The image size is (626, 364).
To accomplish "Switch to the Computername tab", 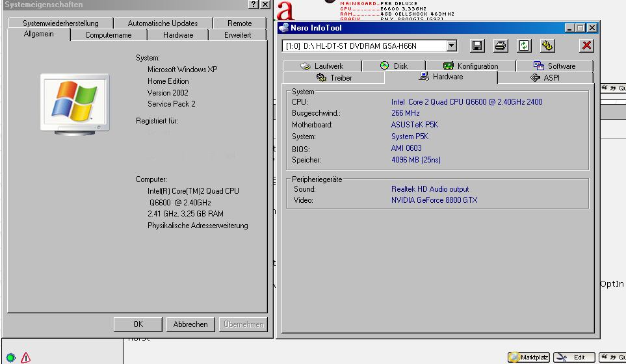I will tap(108, 35).
